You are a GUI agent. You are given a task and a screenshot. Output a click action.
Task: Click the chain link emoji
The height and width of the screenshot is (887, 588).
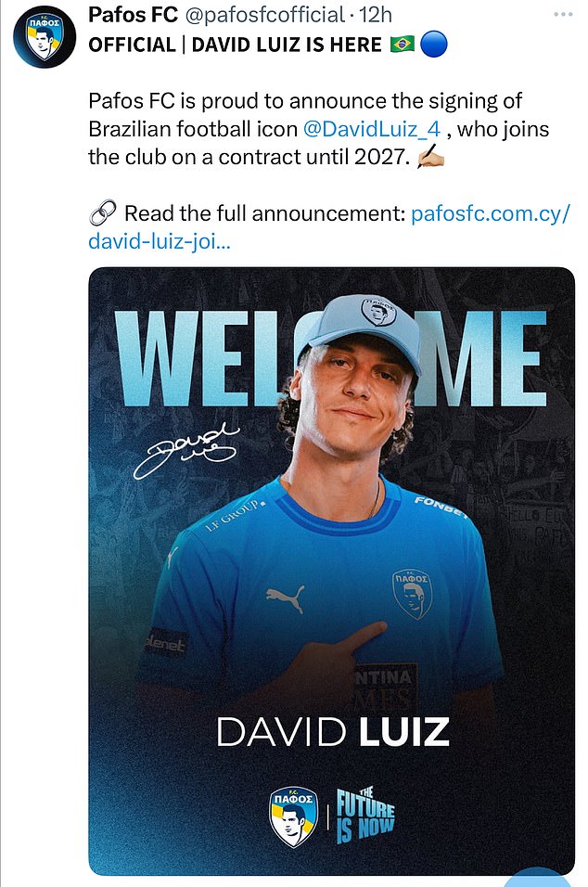pyautogui.click(x=102, y=214)
